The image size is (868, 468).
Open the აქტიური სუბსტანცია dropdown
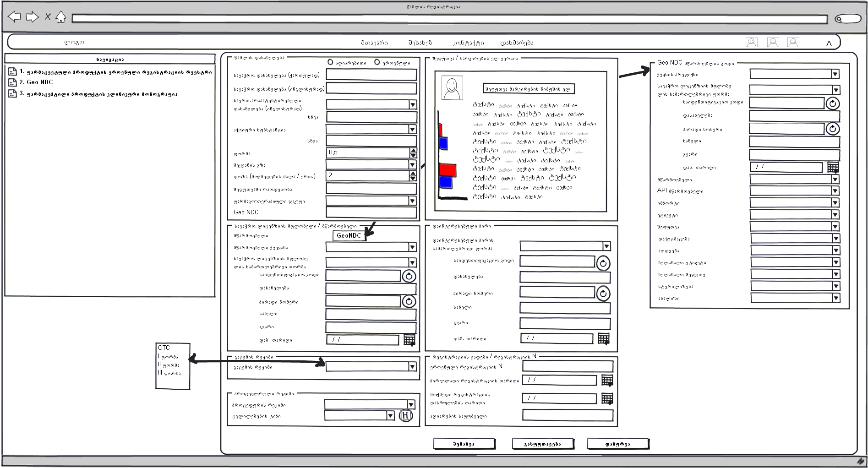click(412, 130)
